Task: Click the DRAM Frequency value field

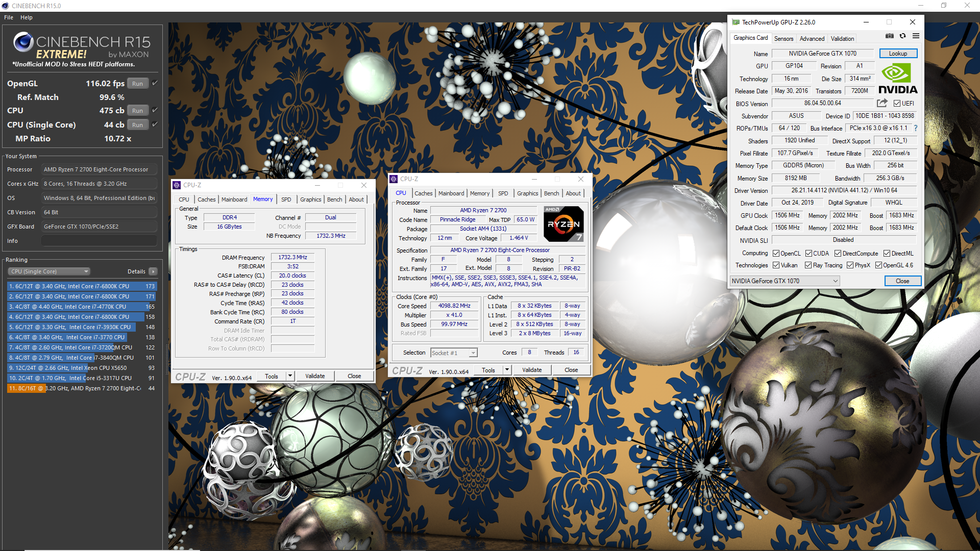Action: click(x=292, y=258)
